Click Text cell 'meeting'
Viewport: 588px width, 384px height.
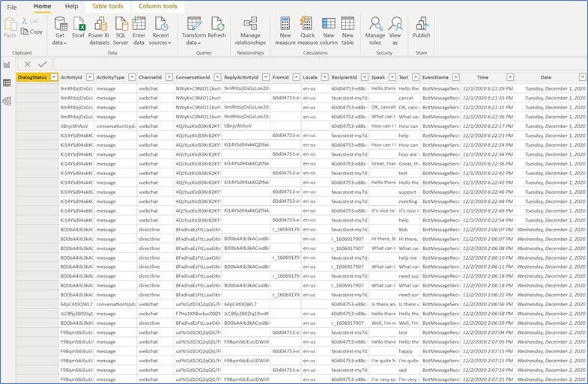(408, 201)
